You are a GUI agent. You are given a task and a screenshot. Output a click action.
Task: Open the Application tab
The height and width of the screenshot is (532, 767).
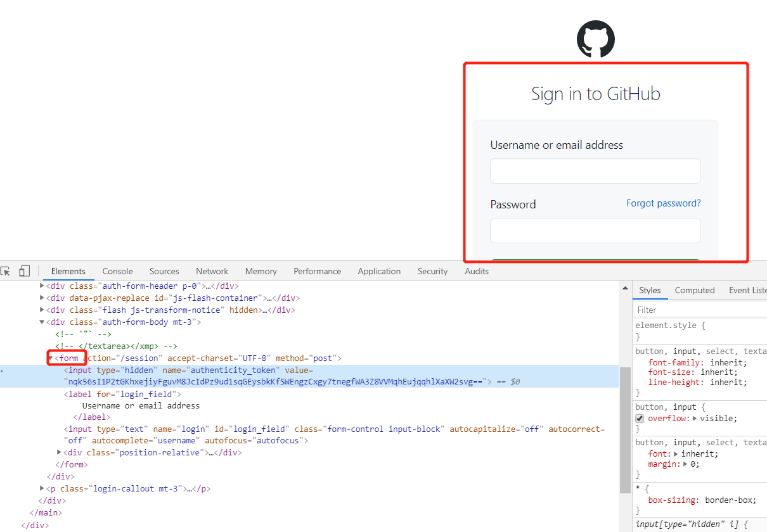coord(379,271)
